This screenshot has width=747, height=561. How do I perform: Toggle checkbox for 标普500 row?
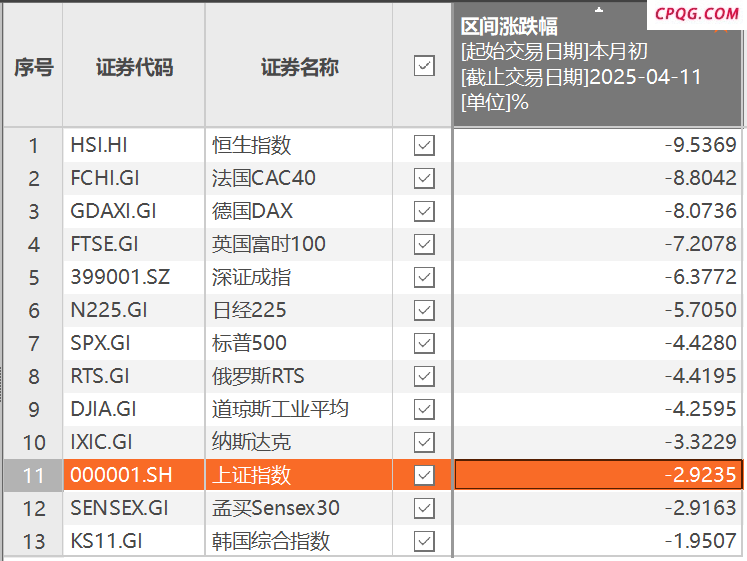[x=424, y=343]
